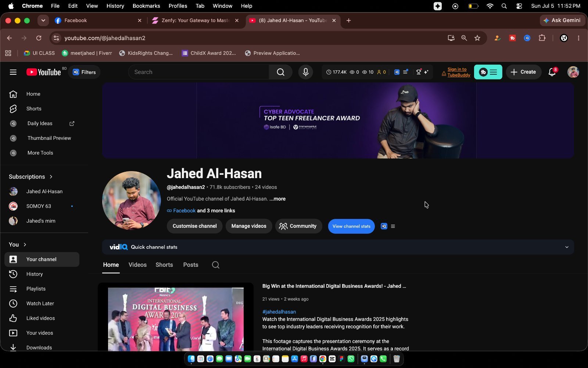Open the TubeBuddy menu button
588x368 pixels.
click(488, 72)
